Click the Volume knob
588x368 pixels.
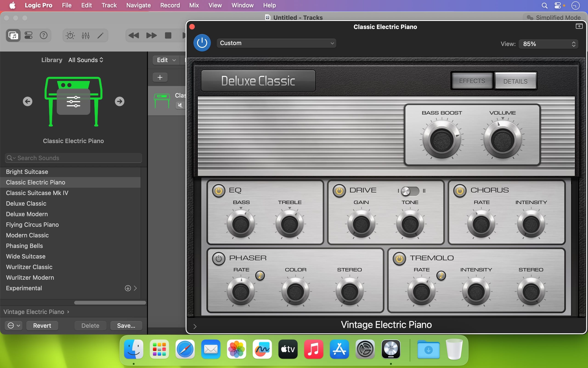[503, 140]
